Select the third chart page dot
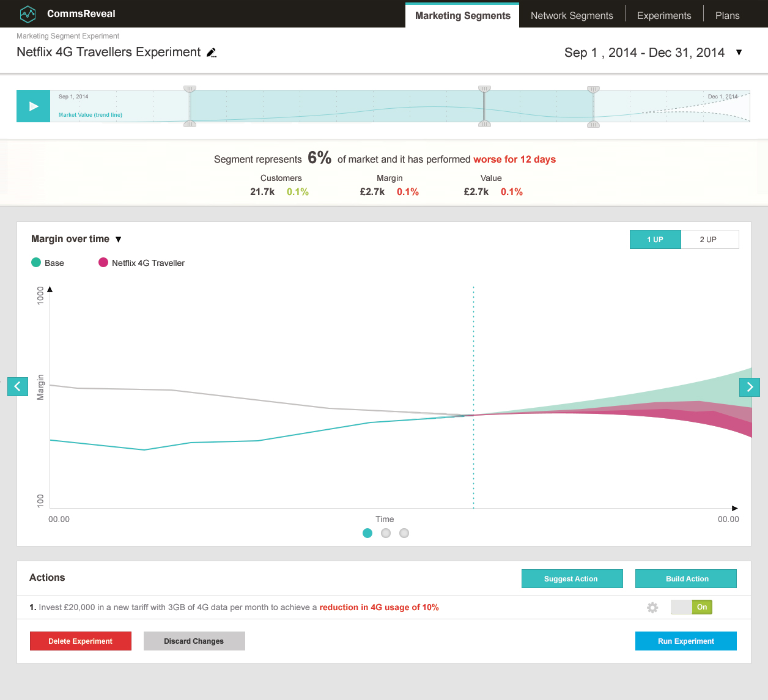This screenshot has width=768, height=700. tap(404, 533)
